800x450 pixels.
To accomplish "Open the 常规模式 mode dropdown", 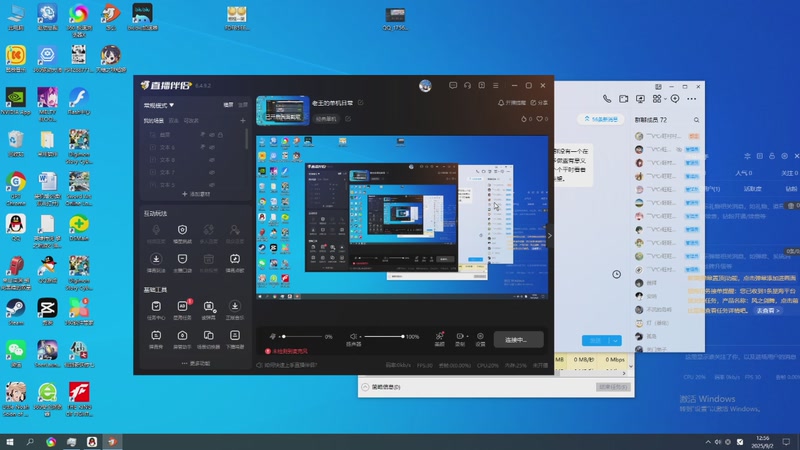I will tap(159, 105).
